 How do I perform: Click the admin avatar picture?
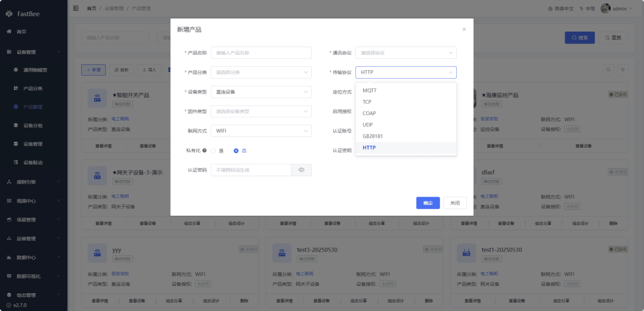pos(605,8)
